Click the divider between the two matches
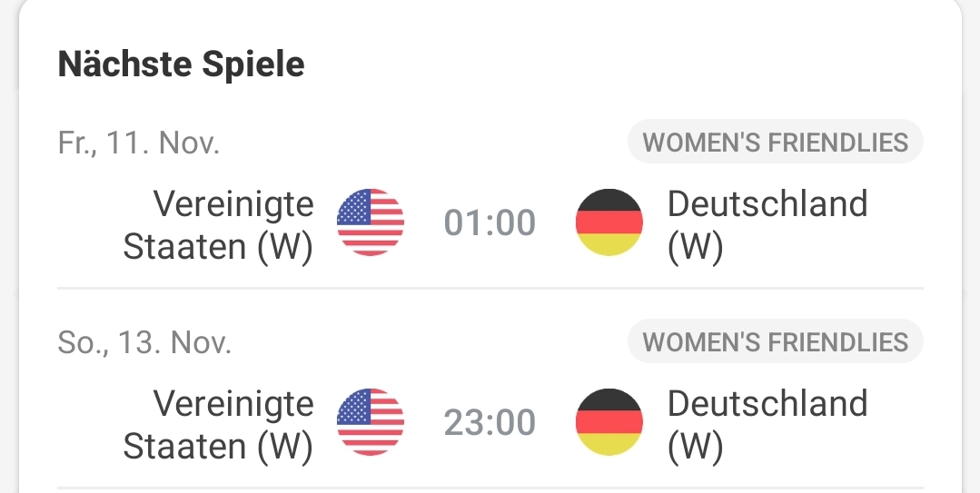The height and width of the screenshot is (493, 980). (x=490, y=288)
